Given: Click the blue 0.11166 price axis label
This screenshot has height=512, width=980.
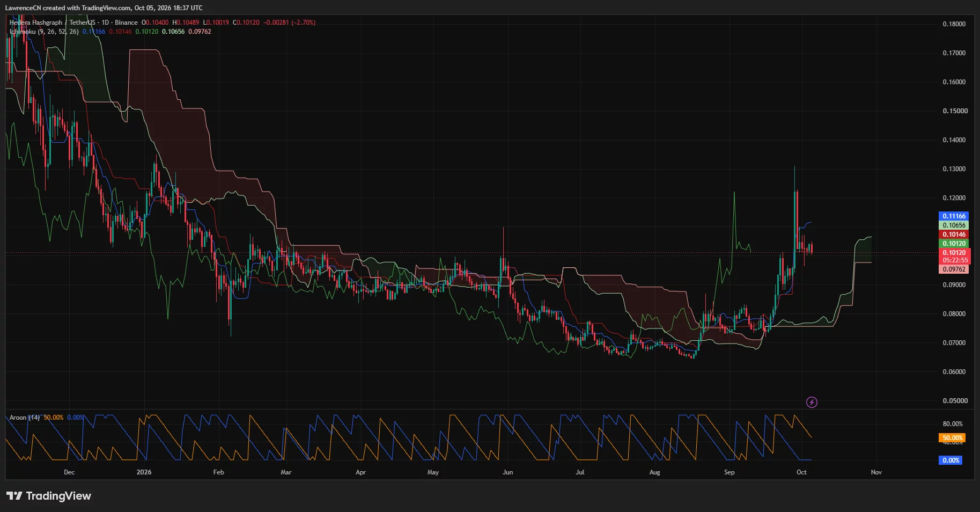Looking at the screenshot, I should pos(954,216).
